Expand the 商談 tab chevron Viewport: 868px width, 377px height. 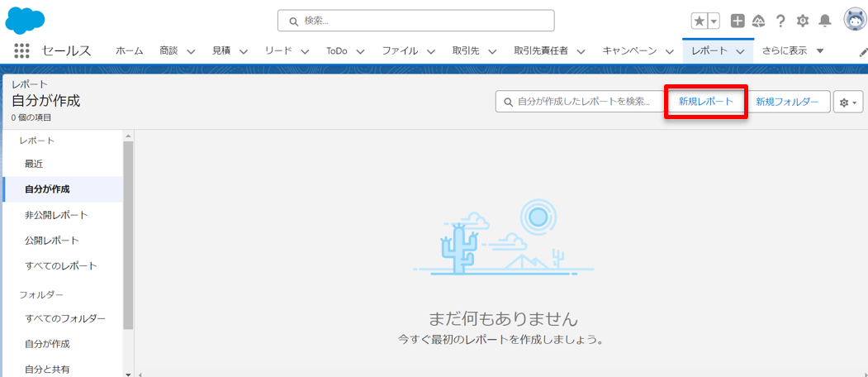coord(191,51)
